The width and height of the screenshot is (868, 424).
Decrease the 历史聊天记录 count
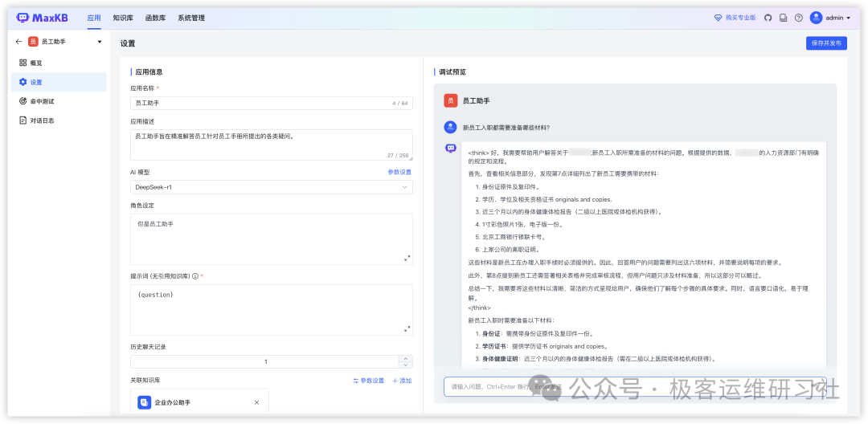click(x=406, y=365)
